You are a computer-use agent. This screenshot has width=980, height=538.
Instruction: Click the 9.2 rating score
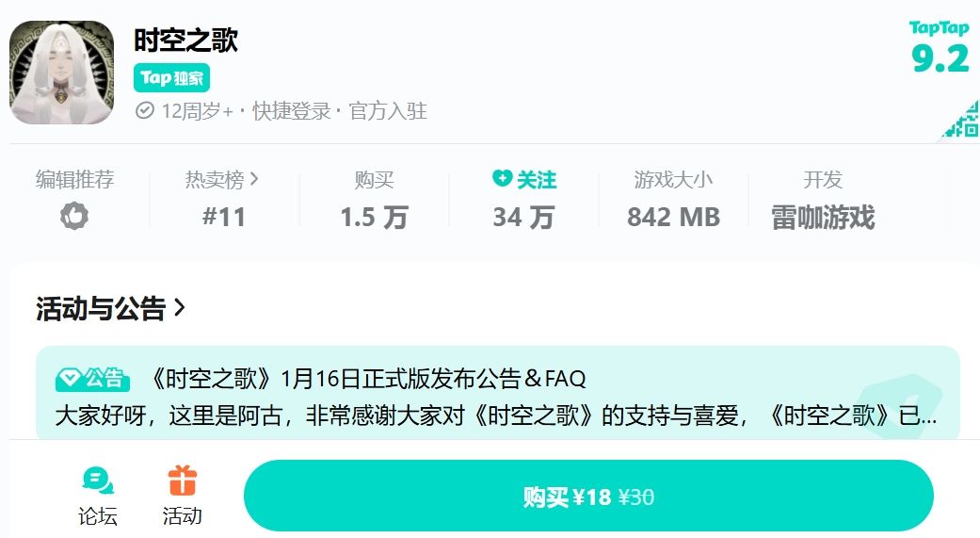pyautogui.click(x=940, y=58)
